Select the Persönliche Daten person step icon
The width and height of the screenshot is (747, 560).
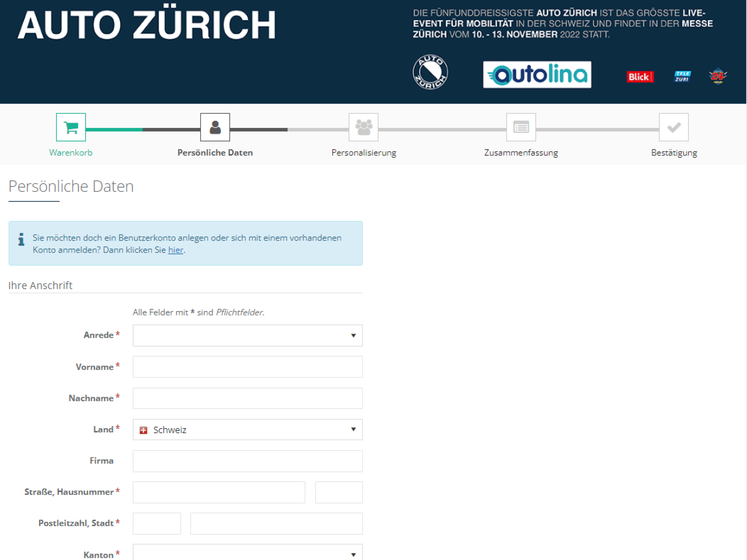coord(215,127)
